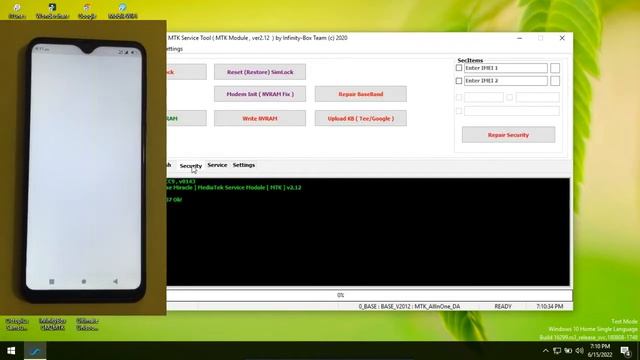Click the Enter IMEI 1 field
640x360 pixels.
pos(506,68)
